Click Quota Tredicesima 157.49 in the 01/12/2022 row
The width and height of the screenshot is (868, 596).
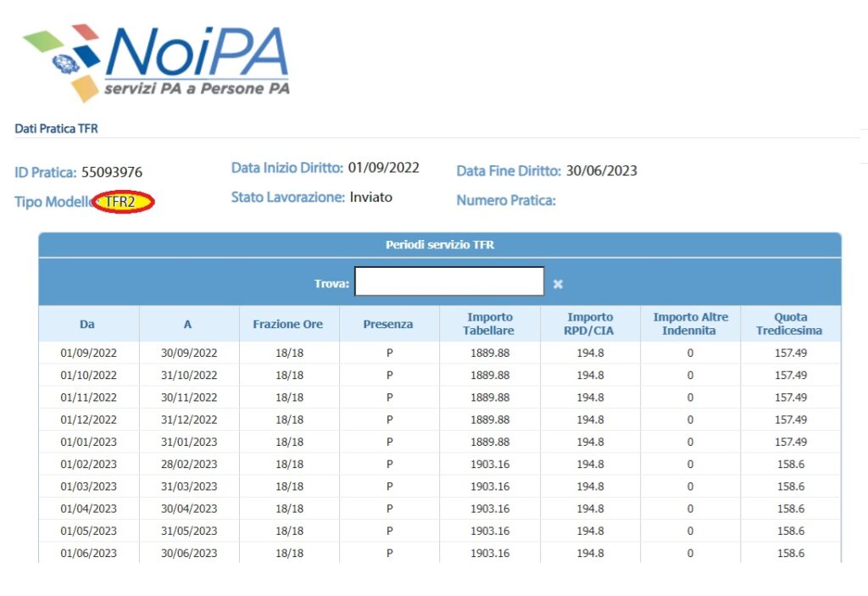pyautogui.click(x=791, y=420)
